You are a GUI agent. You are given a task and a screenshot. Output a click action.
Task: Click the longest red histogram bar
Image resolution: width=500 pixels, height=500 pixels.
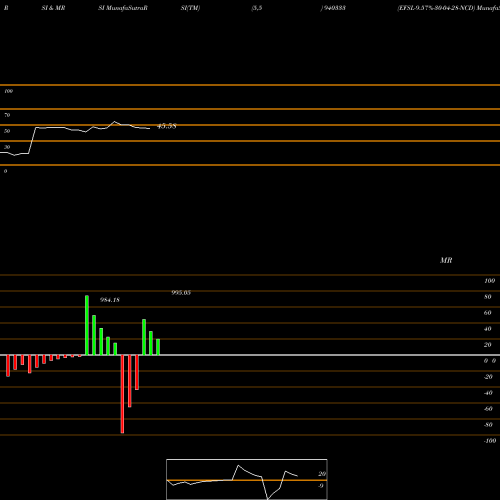point(122,394)
